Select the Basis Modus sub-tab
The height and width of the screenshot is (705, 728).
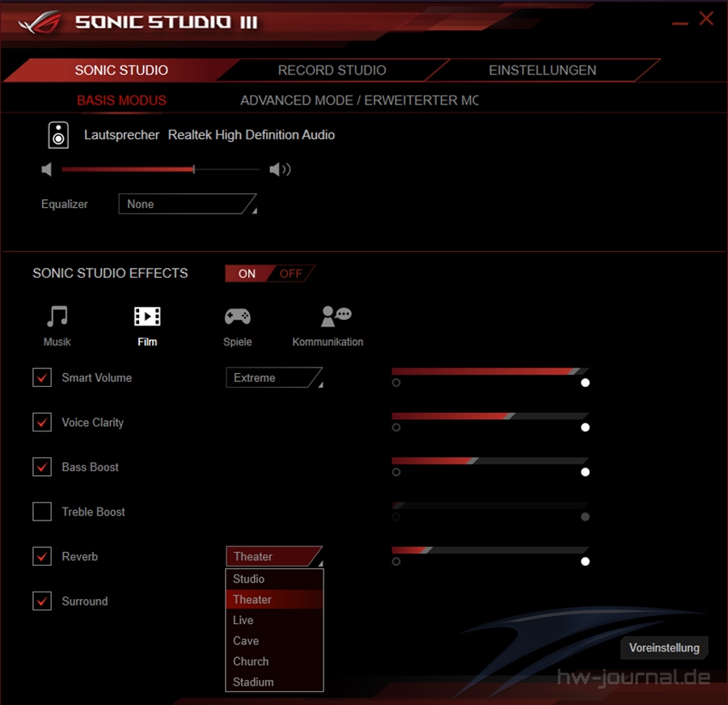pyautogui.click(x=121, y=100)
